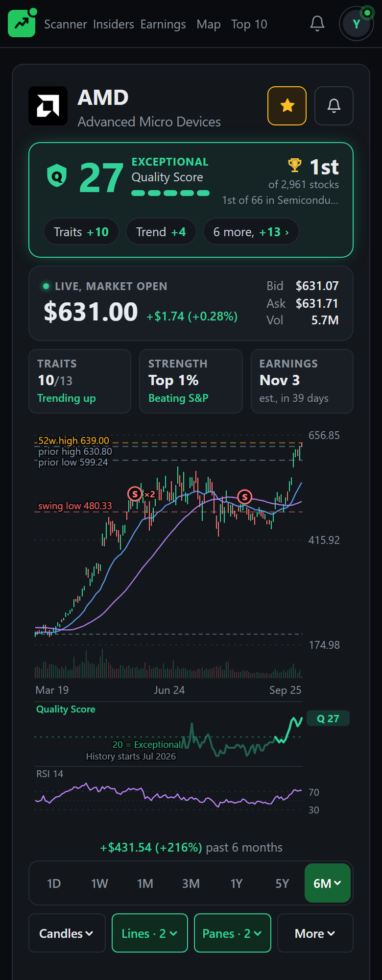This screenshot has height=980, width=382.
Task: Select the 1Y timeframe
Action: click(237, 883)
